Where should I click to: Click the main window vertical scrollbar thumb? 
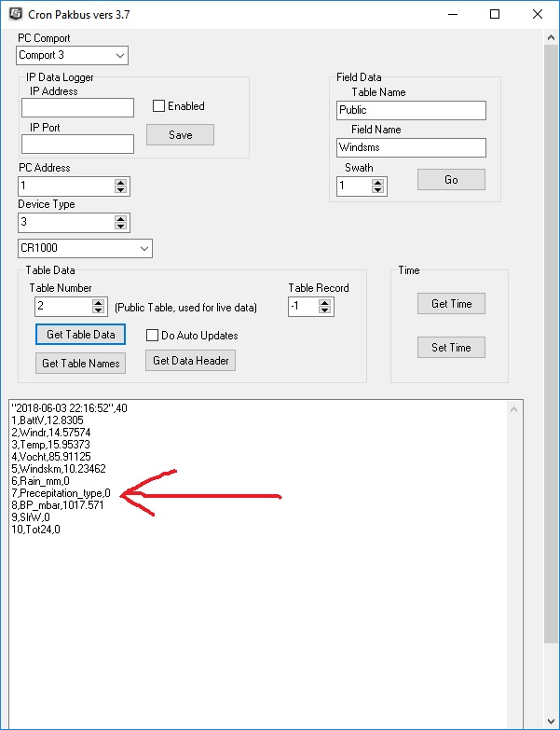552,344
